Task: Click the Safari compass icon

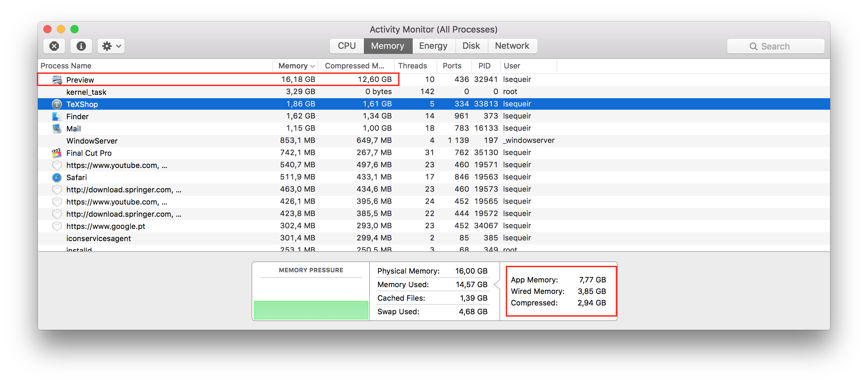Action: [x=57, y=177]
